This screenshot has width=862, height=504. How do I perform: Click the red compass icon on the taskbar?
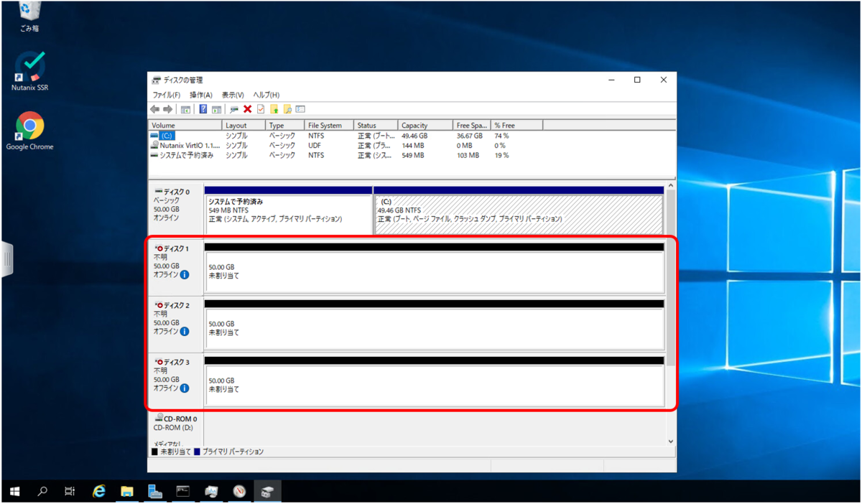coord(239,492)
